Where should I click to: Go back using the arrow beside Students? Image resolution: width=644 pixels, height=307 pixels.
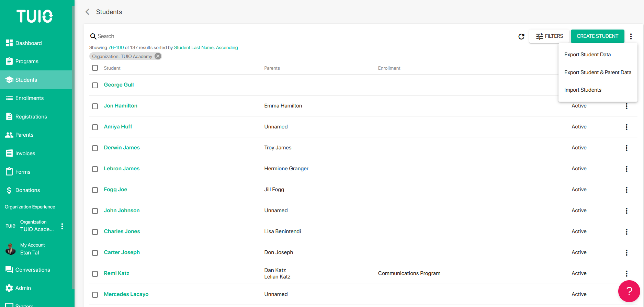pos(87,12)
